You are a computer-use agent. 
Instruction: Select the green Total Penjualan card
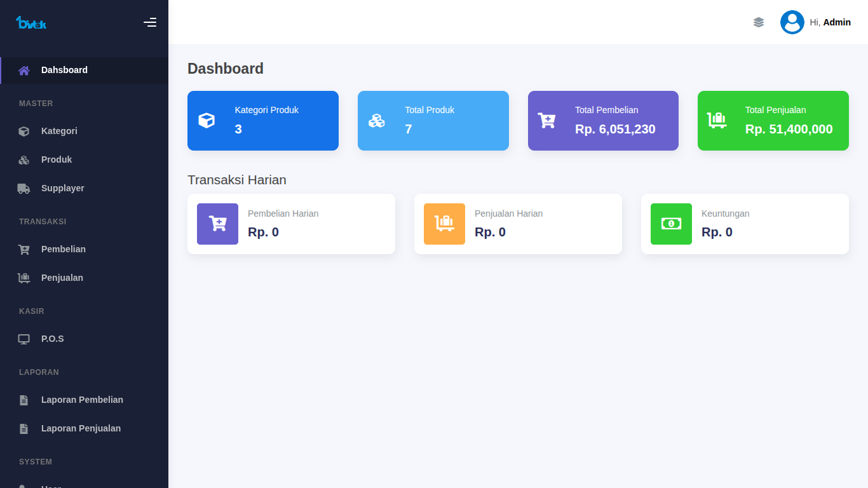(773, 121)
